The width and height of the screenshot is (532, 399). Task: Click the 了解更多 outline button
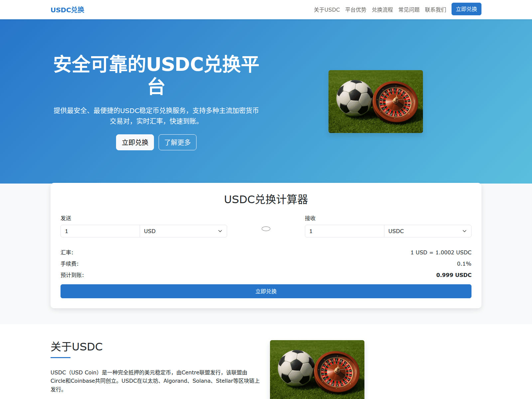[178, 142]
